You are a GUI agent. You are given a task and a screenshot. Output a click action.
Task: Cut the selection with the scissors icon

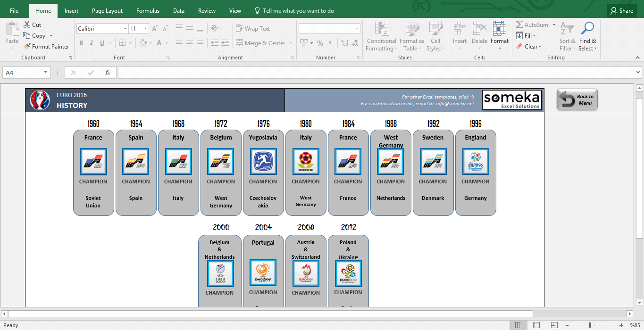click(x=27, y=25)
